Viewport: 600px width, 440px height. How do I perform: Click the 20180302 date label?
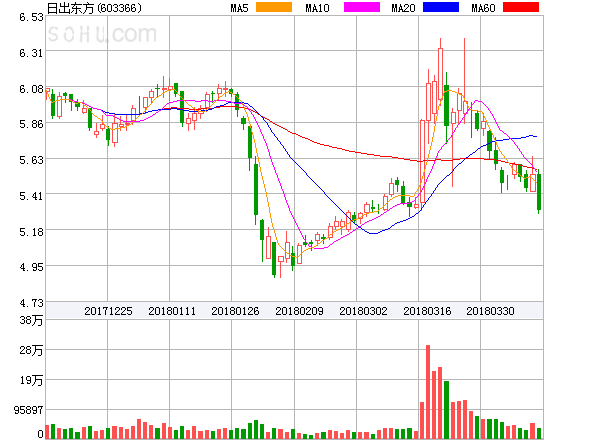[363, 311]
